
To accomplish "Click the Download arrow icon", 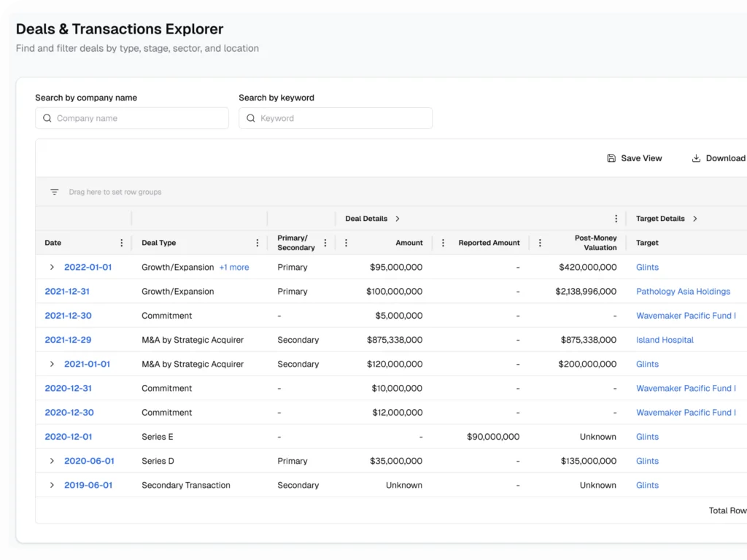I will tap(694, 157).
